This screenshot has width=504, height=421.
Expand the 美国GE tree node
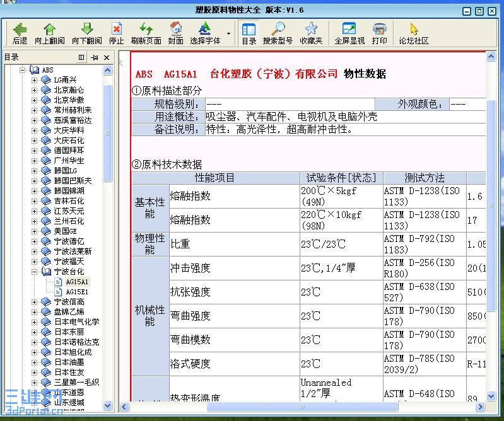pos(35,231)
